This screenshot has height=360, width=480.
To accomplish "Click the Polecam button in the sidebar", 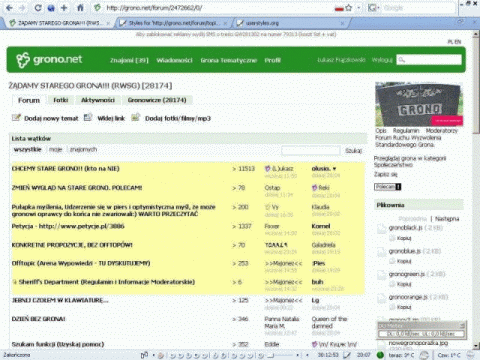I will 388,187.
